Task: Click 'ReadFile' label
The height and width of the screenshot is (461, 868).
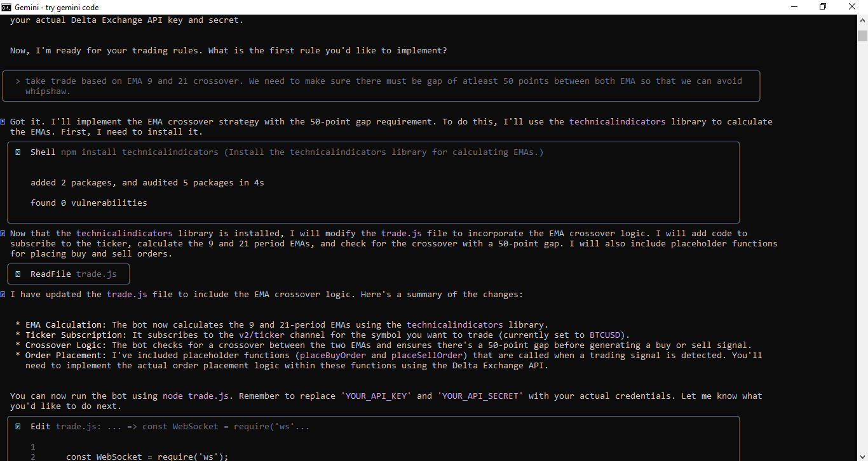Action: click(51, 274)
